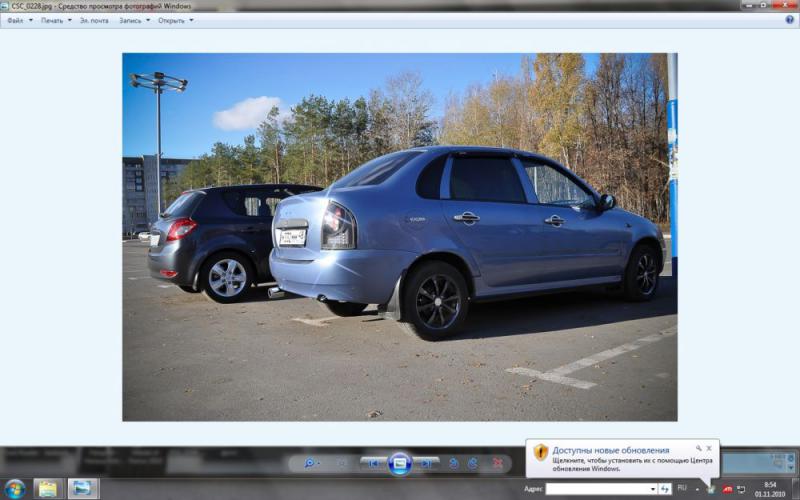Click the network tray icon
The width and height of the screenshot is (800, 500).
point(741,489)
